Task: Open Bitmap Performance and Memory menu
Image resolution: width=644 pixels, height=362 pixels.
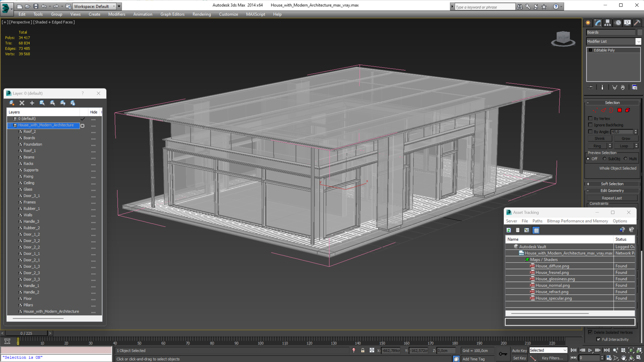Action: (x=577, y=221)
